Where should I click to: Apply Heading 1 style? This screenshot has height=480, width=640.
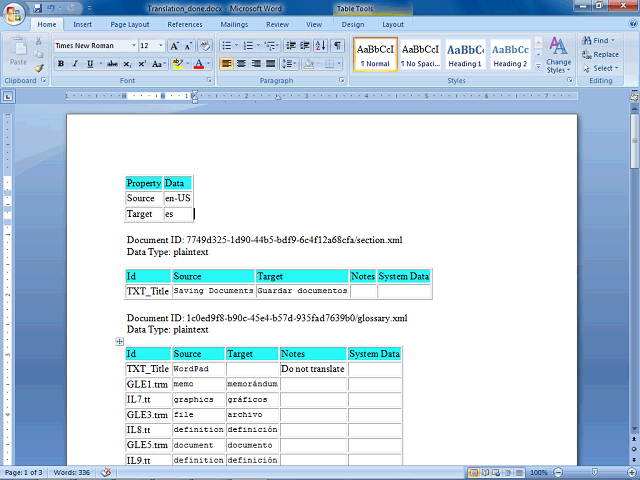(x=465, y=55)
